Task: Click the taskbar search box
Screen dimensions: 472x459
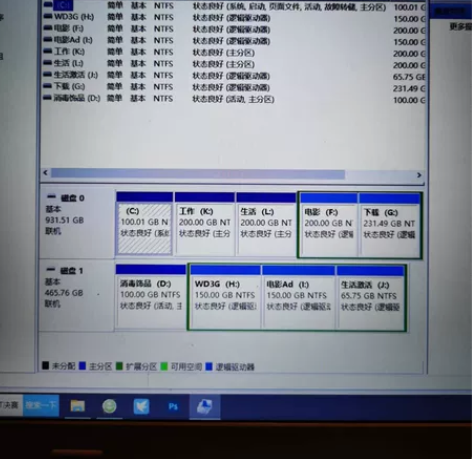Action: click(x=11, y=405)
